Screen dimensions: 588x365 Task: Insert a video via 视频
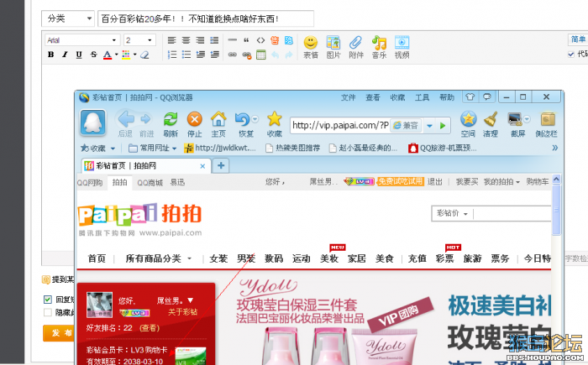pyautogui.click(x=402, y=47)
